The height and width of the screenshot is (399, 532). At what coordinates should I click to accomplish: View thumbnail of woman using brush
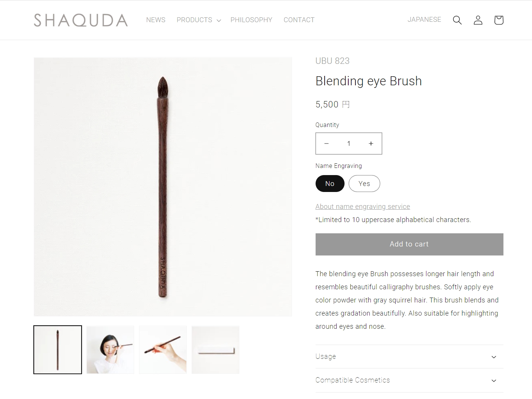click(110, 350)
